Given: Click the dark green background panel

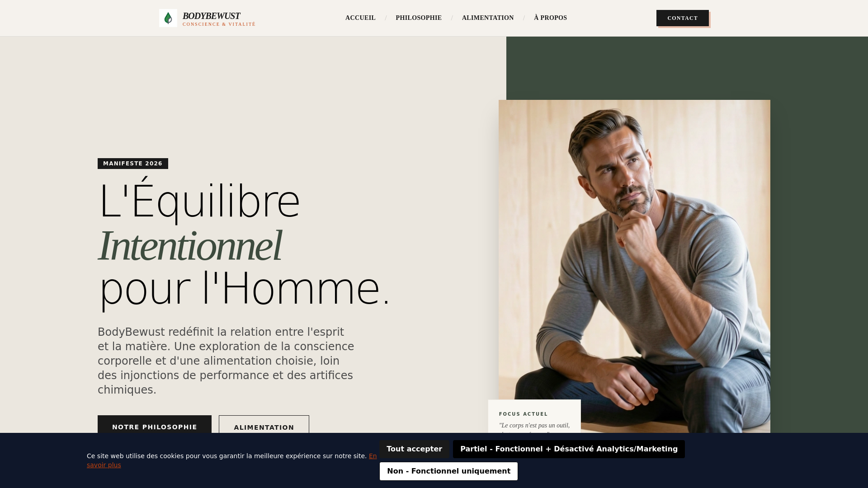Looking at the screenshot, I should click(x=818, y=226).
